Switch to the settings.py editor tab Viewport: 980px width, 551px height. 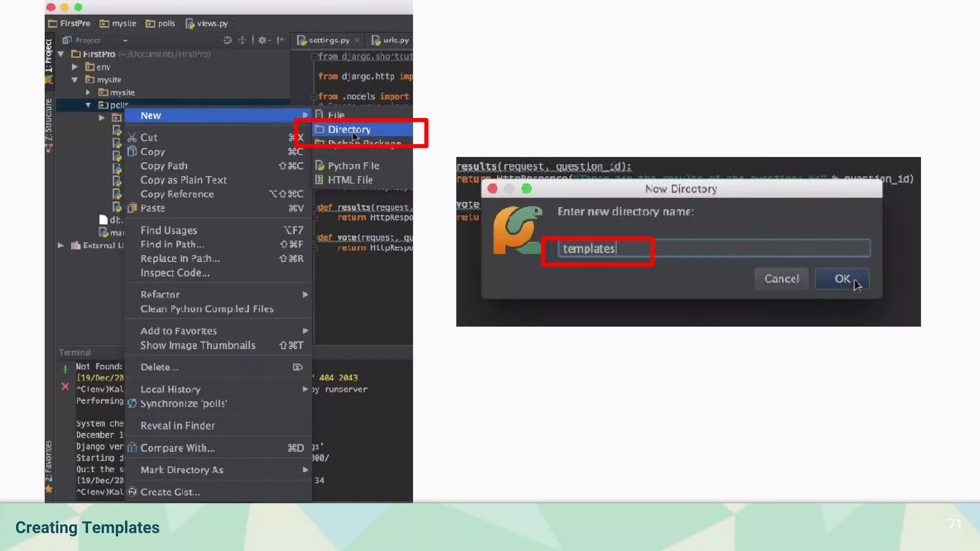click(x=328, y=40)
